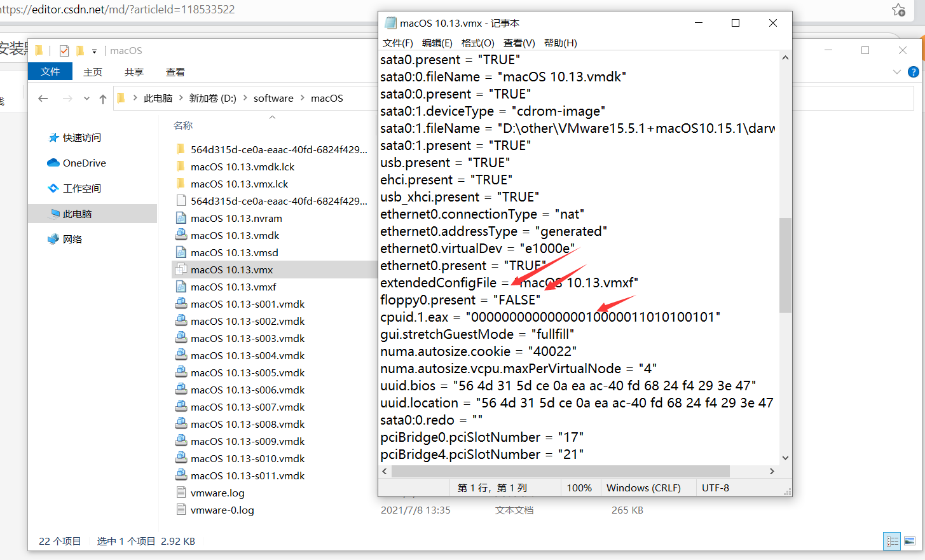Click 此电脑 in the address breadcrumb

pyautogui.click(x=158, y=99)
